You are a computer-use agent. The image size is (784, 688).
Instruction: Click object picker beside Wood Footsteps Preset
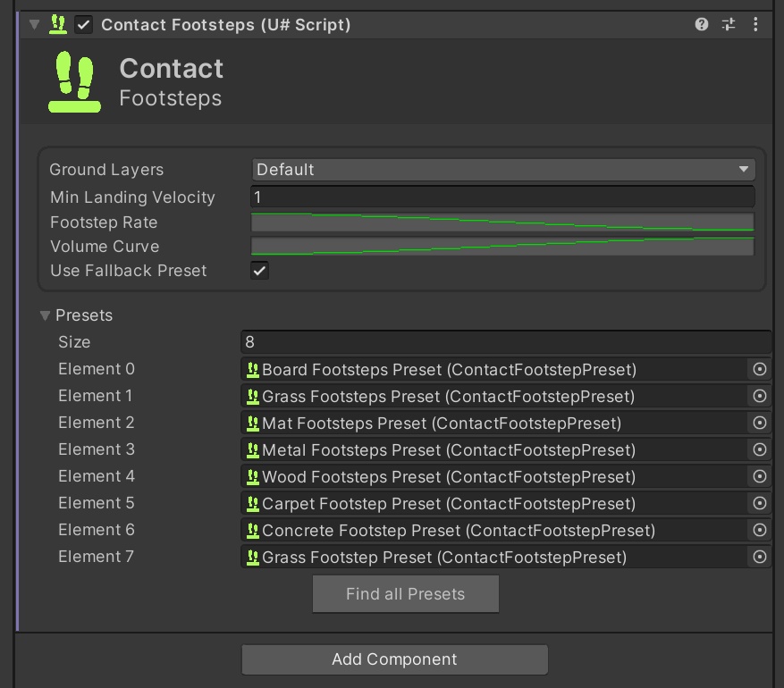pyautogui.click(x=761, y=476)
